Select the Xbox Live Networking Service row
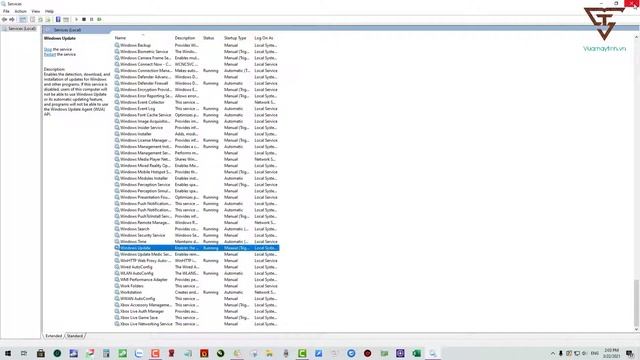 pos(197,324)
